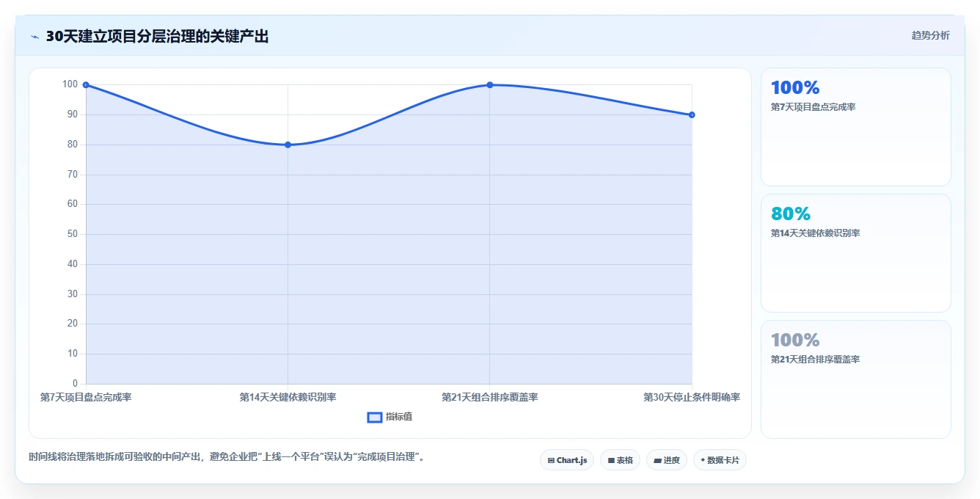Click the blue 100% card value
The image size is (980, 499).
tap(795, 88)
